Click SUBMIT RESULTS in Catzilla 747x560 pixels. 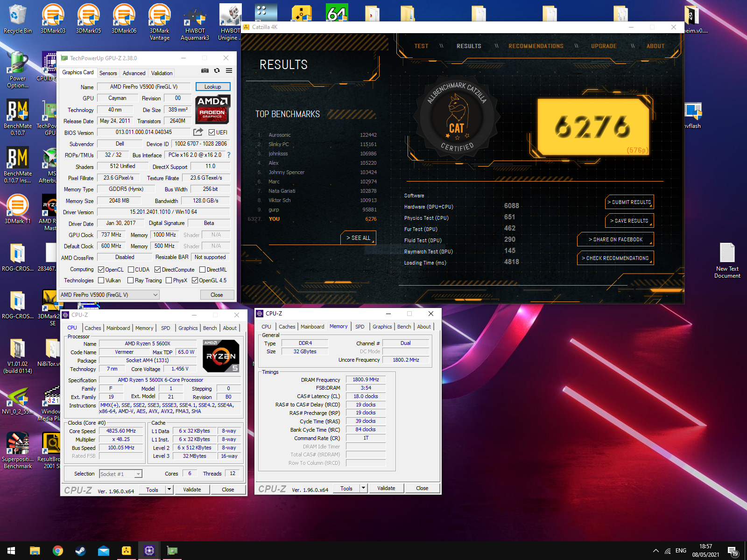pyautogui.click(x=629, y=202)
